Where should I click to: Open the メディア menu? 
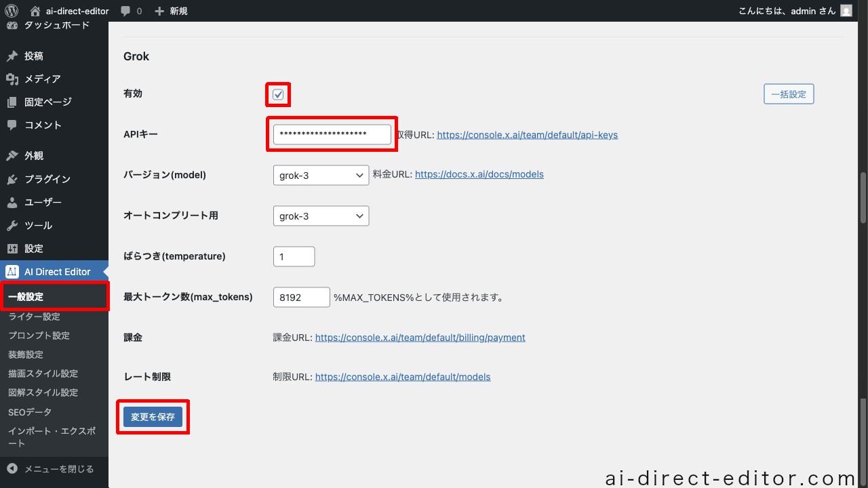pyautogui.click(x=54, y=79)
